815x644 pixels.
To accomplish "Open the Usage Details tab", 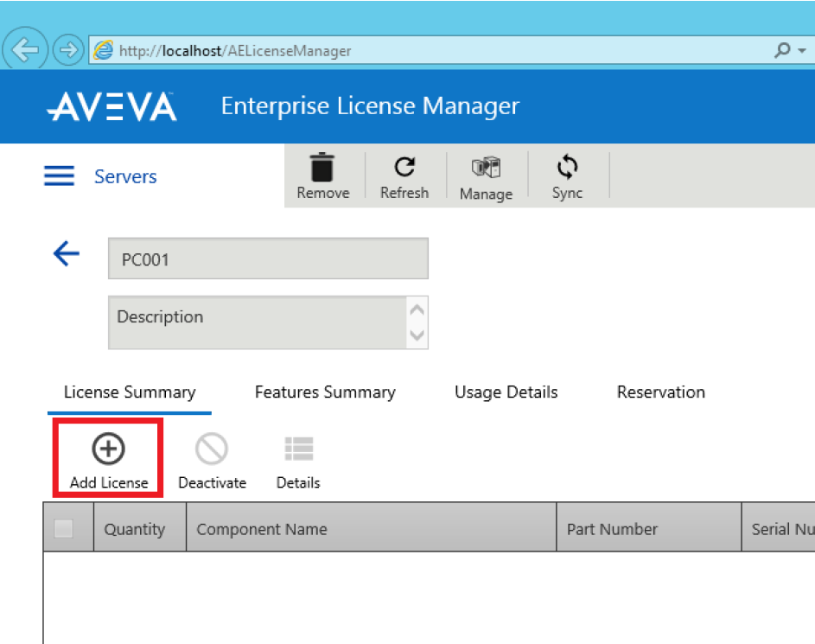I will (x=506, y=392).
